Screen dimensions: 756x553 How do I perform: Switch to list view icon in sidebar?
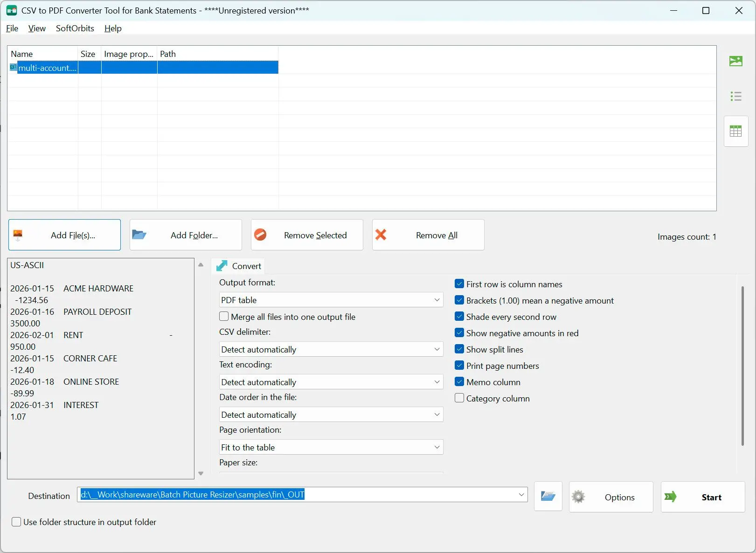735,96
